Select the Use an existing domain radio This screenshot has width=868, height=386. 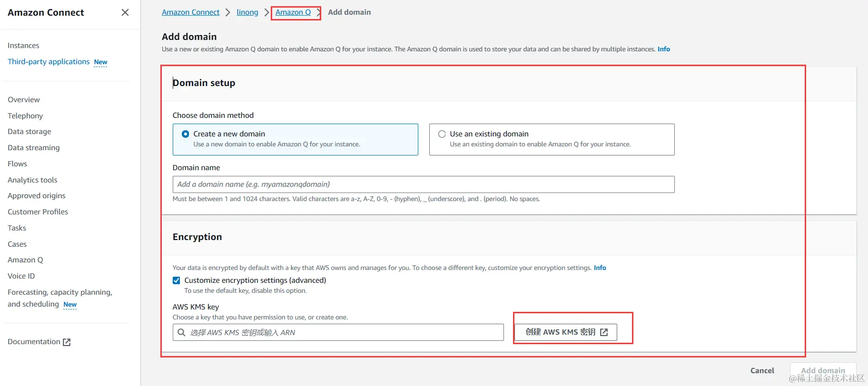click(442, 134)
